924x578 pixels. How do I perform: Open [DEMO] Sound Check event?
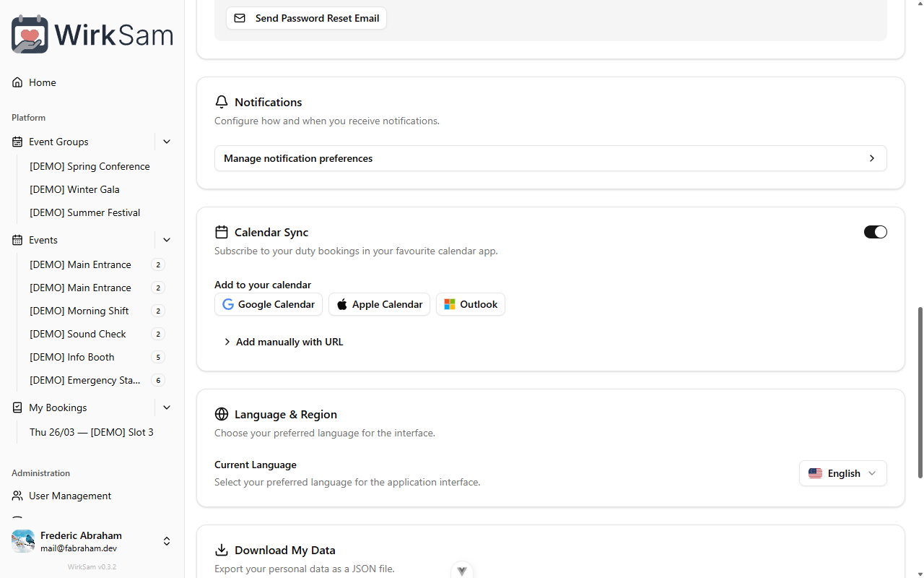pos(78,334)
